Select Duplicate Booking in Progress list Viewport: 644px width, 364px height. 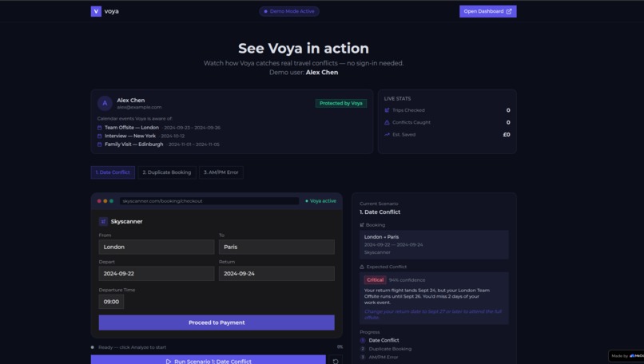pos(386,349)
